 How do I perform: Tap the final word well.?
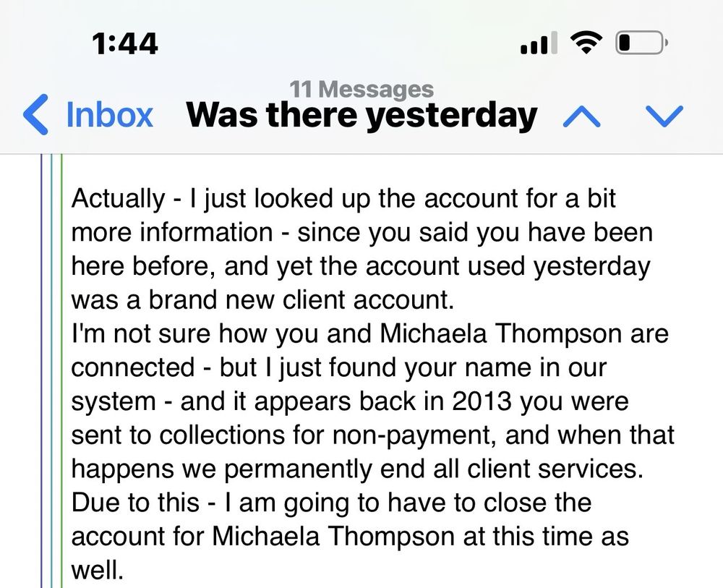point(98,570)
